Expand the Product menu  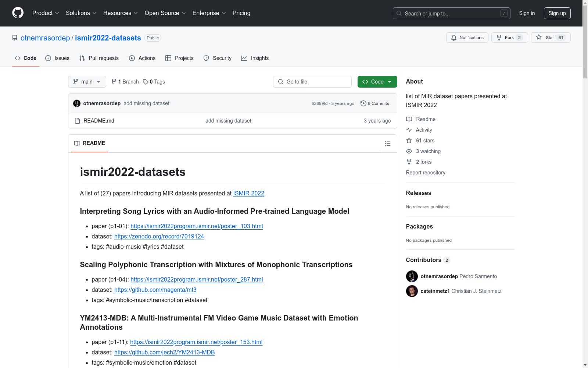click(x=46, y=13)
